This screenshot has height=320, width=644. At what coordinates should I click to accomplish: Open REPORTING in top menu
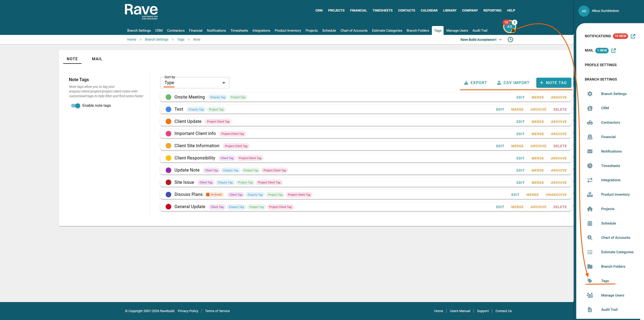[492, 11]
